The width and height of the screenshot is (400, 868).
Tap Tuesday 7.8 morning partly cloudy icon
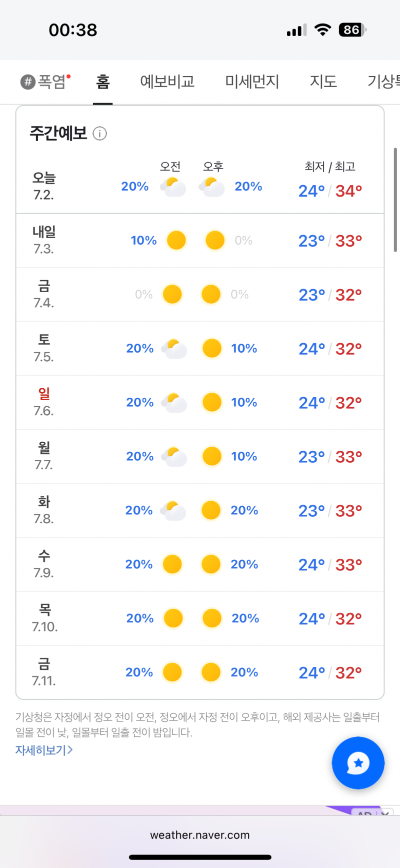pos(173,510)
